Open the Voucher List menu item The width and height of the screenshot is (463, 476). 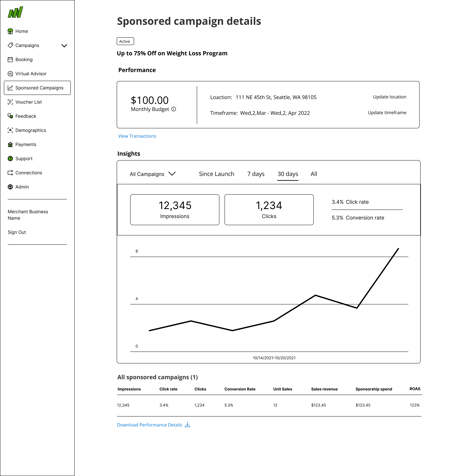(28, 102)
